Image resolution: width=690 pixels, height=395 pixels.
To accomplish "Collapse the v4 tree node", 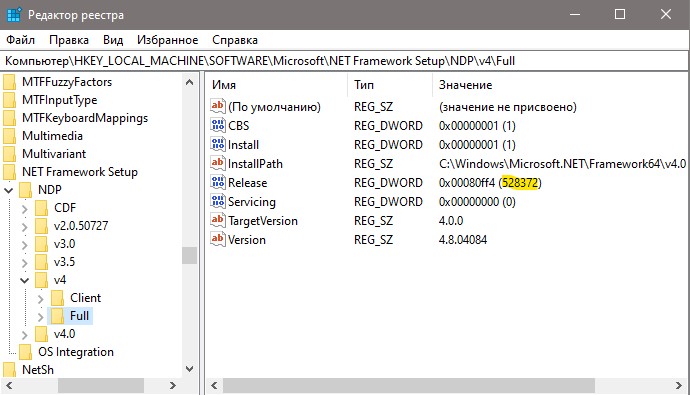I will click(25, 281).
